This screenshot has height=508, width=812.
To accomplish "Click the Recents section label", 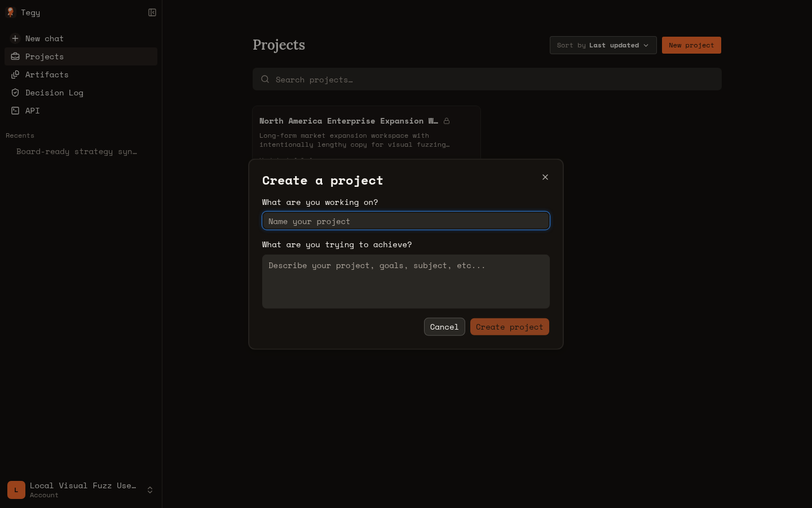I will [x=20, y=135].
